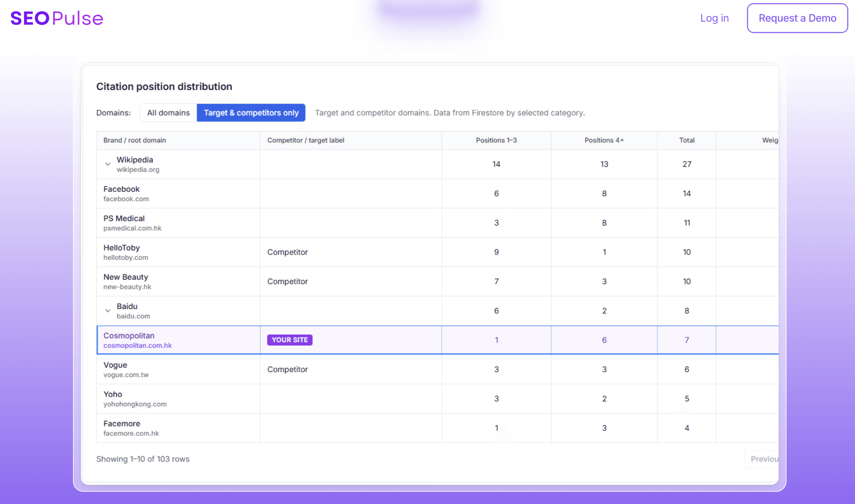The height and width of the screenshot is (504, 855).
Task: Click the Total column header
Action: pyautogui.click(x=687, y=140)
